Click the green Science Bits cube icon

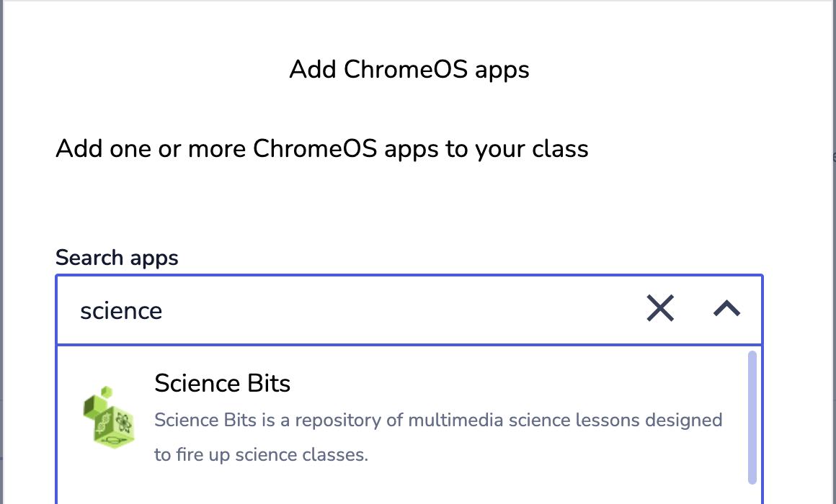point(109,417)
